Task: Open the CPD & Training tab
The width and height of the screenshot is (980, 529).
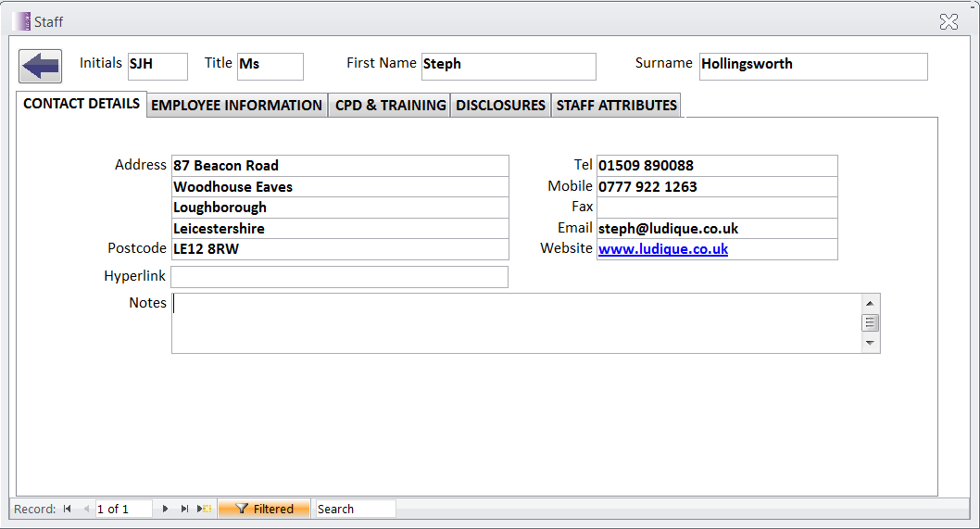Action: [x=390, y=106]
